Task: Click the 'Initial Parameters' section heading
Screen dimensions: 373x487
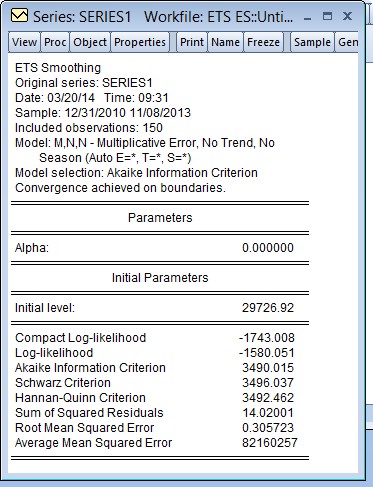Action: pyautogui.click(x=160, y=278)
